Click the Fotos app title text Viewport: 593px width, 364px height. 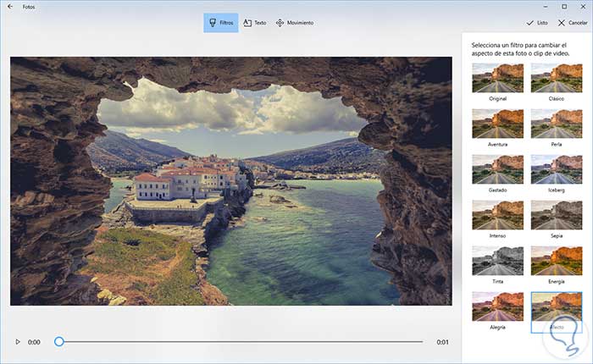click(x=29, y=7)
